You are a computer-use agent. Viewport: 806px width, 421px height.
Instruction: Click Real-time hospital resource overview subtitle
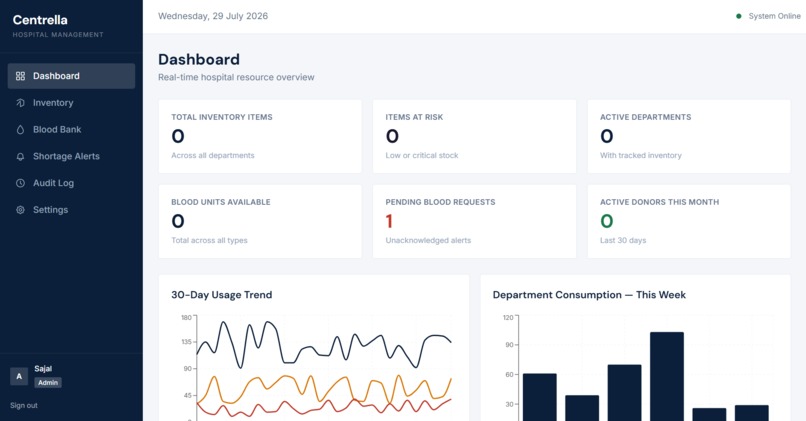(x=236, y=78)
